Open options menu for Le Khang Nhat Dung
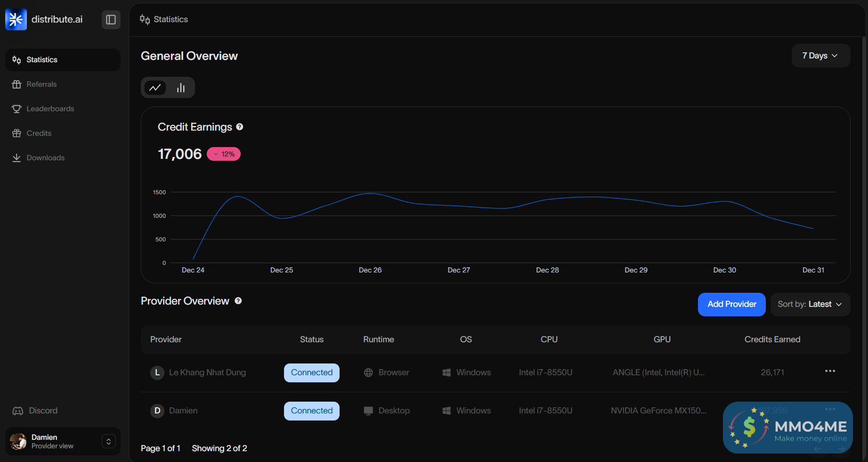The width and height of the screenshot is (868, 462). [x=830, y=371]
